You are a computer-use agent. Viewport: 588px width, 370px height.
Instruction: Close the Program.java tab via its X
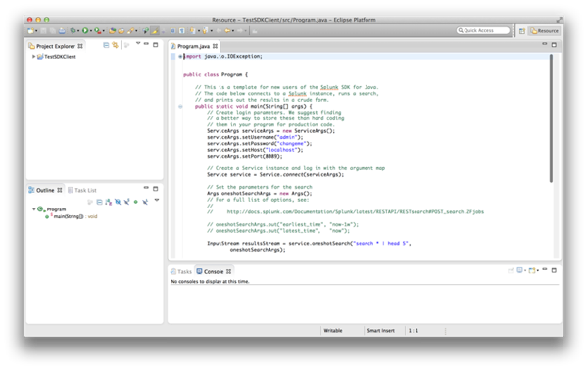click(215, 46)
